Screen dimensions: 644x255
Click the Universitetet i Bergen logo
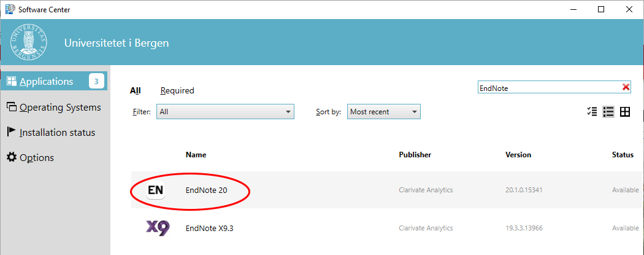coord(28,42)
